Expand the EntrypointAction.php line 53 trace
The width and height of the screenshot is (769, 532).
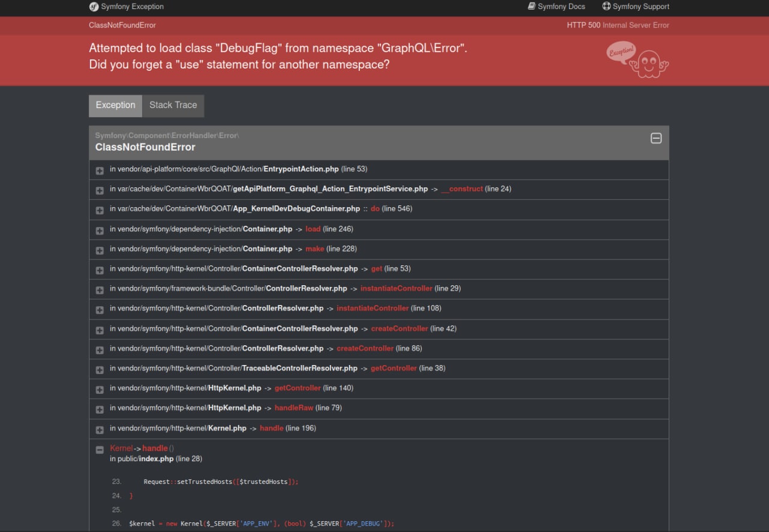tap(100, 171)
